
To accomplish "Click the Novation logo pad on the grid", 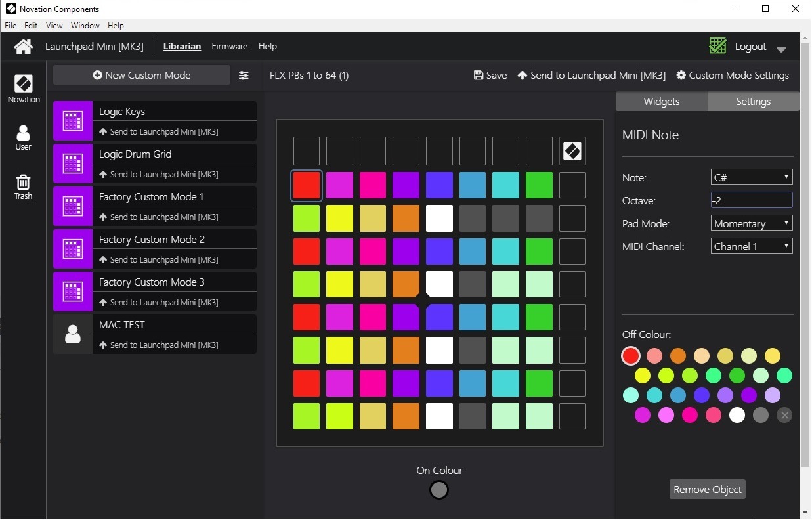I will [572, 152].
